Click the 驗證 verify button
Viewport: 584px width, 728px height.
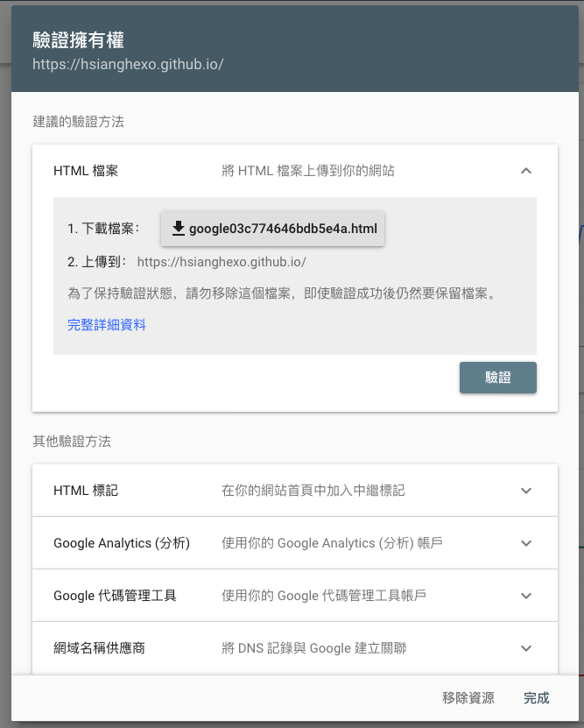(497, 378)
